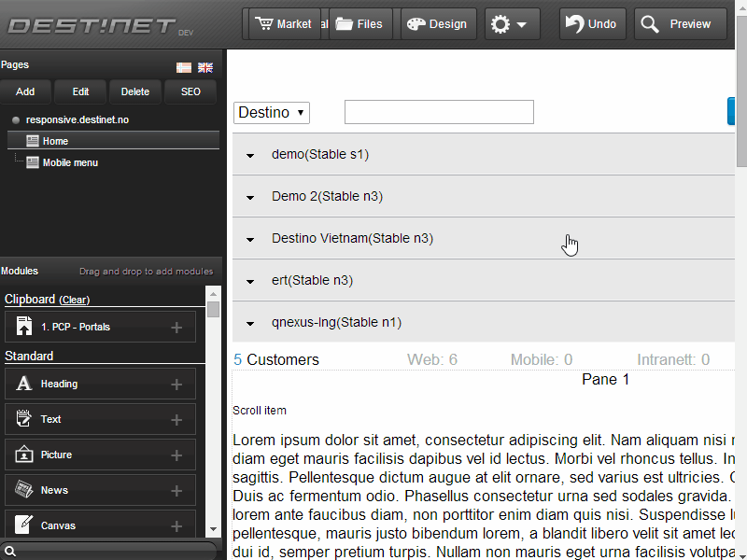Expand the Destino Vietnam(Stable n3) entry
Image resolution: width=747 pixels, height=560 pixels.
pos(249,239)
